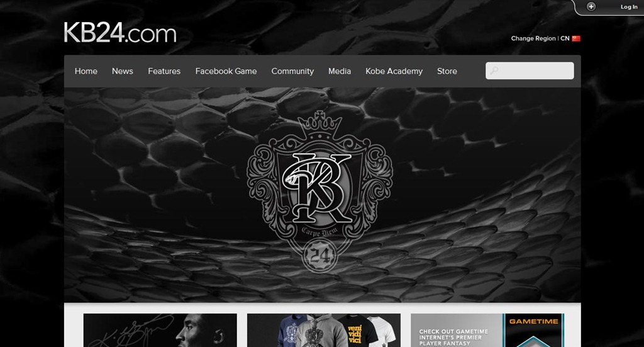Open the Facebook Game page

click(226, 71)
